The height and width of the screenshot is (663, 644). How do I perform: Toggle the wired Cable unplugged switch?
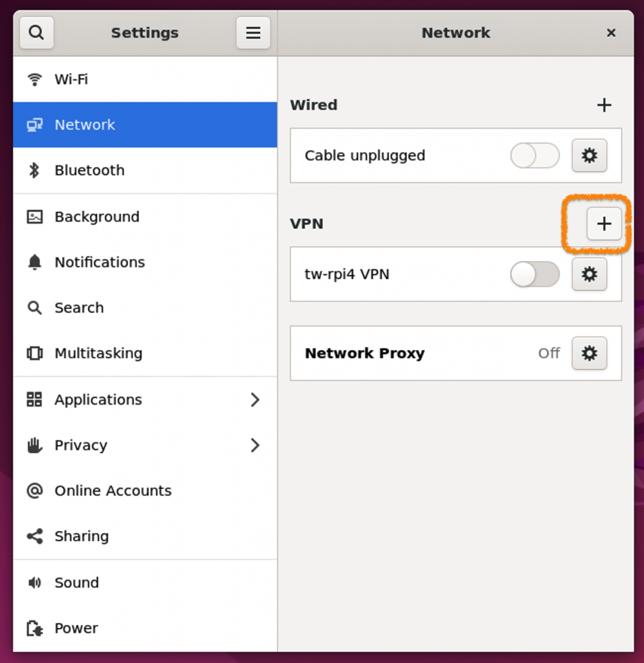pos(535,155)
